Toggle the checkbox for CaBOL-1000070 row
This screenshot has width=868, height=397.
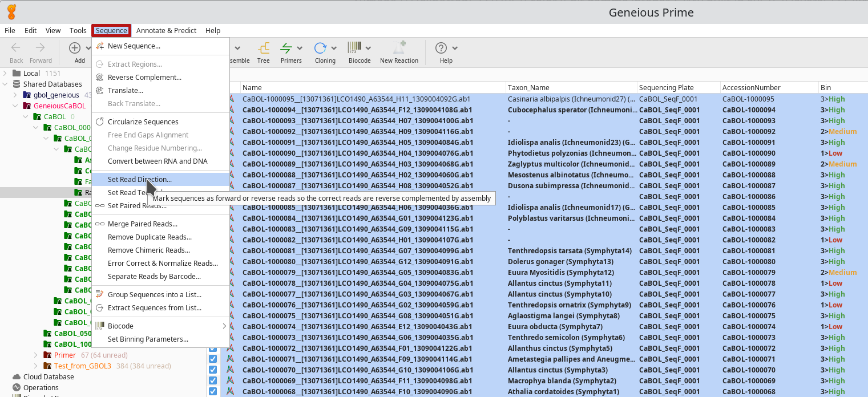[x=213, y=370]
